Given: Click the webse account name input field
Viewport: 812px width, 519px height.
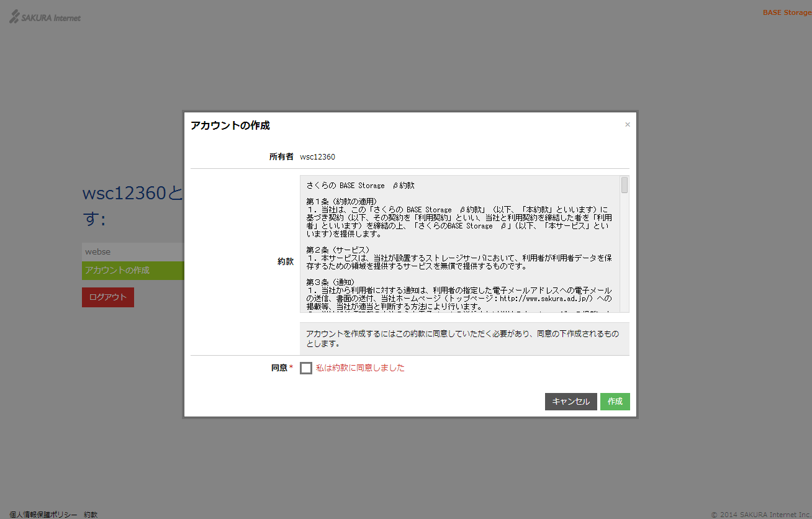Looking at the screenshot, I should pos(133,251).
